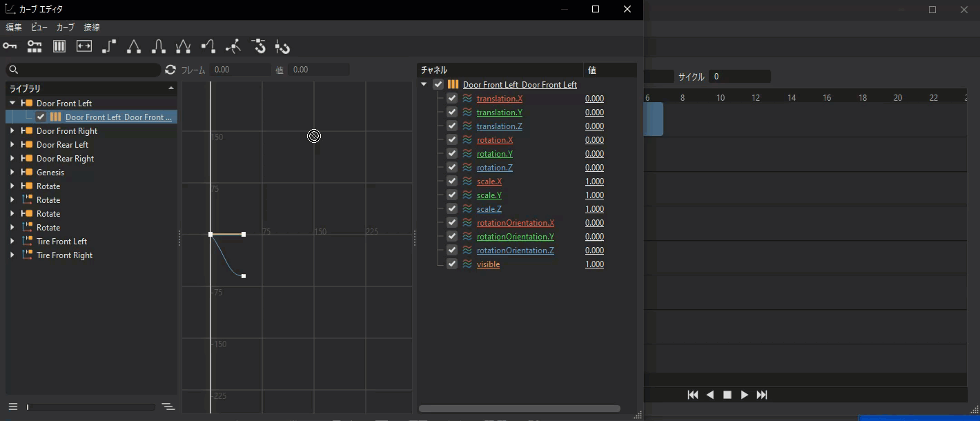Open the 編集 menu

tap(14, 28)
